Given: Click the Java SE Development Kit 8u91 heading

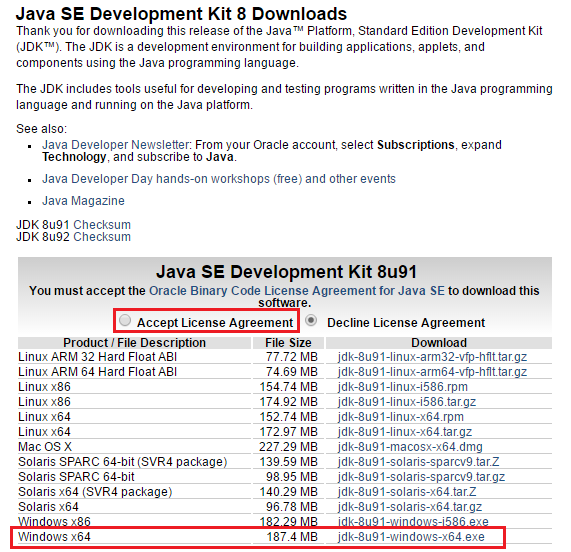Looking at the screenshot, I should [x=286, y=272].
